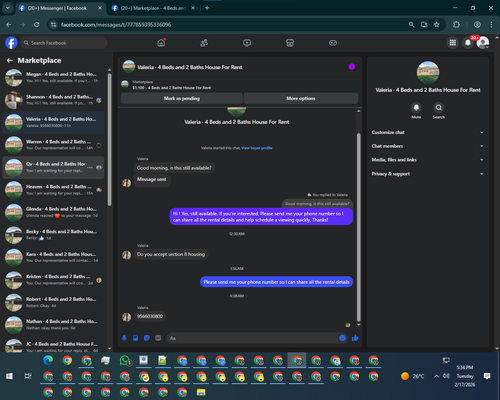The image size is (500, 400).
Task: Open Chrome extensions puzzle icon
Action: [456, 25]
